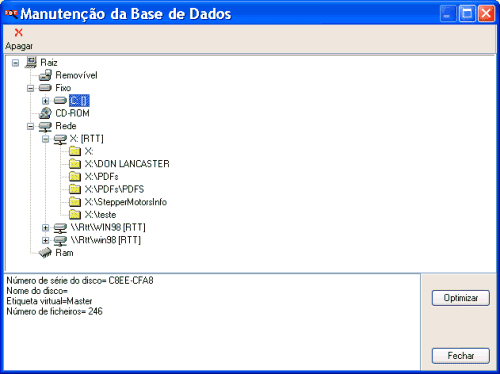Select the highlighted C: [] label
The image size is (500, 374).
pos(79,101)
